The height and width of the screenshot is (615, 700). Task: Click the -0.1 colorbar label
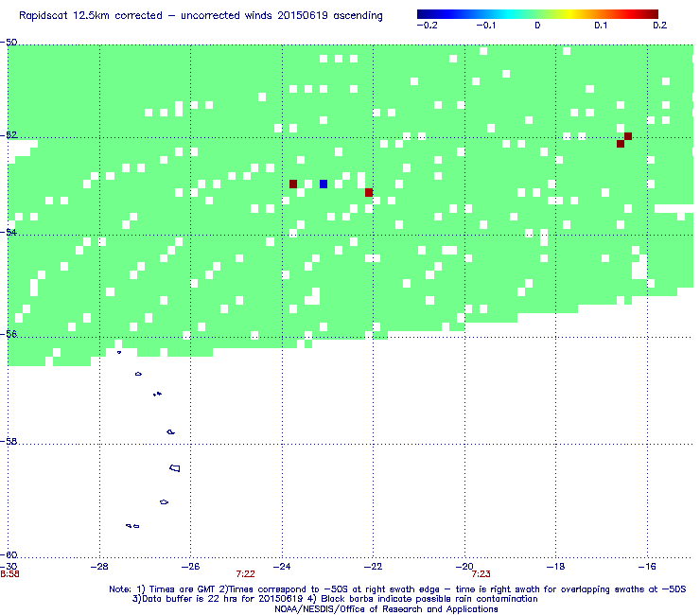pyautogui.click(x=485, y=26)
